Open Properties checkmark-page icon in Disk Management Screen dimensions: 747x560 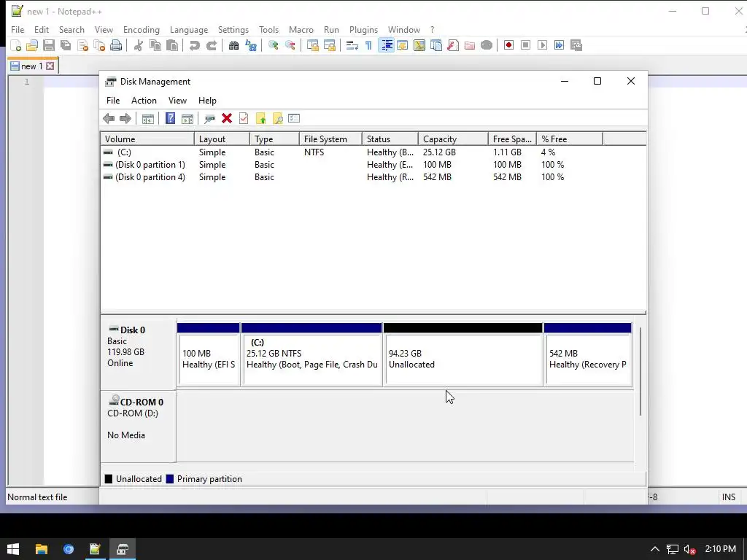click(x=244, y=119)
